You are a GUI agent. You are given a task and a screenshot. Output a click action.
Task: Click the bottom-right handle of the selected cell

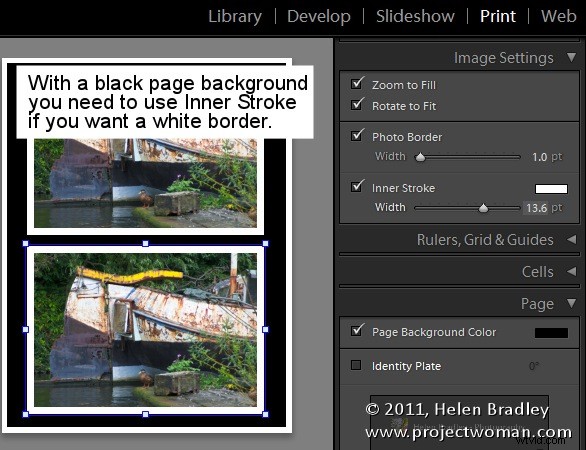click(265, 414)
